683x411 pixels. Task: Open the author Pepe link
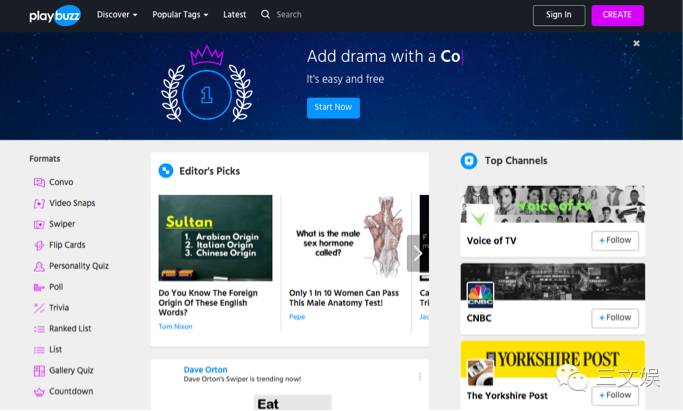click(297, 317)
